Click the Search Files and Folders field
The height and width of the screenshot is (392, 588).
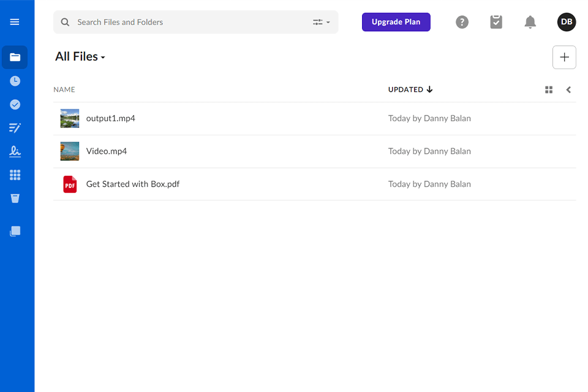pyautogui.click(x=195, y=22)
